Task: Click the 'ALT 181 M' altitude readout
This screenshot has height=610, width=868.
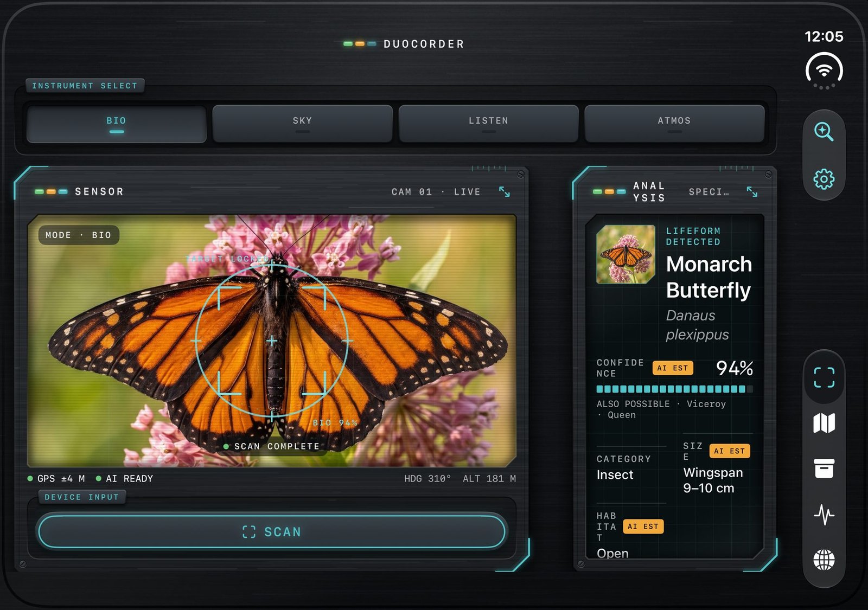Action: click(489, 479)
